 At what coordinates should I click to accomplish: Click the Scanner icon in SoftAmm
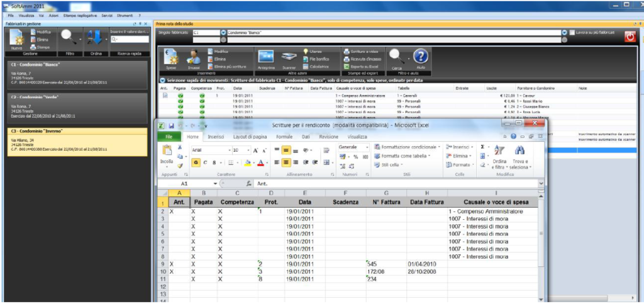pyautogui.click(x=289, y=58)
